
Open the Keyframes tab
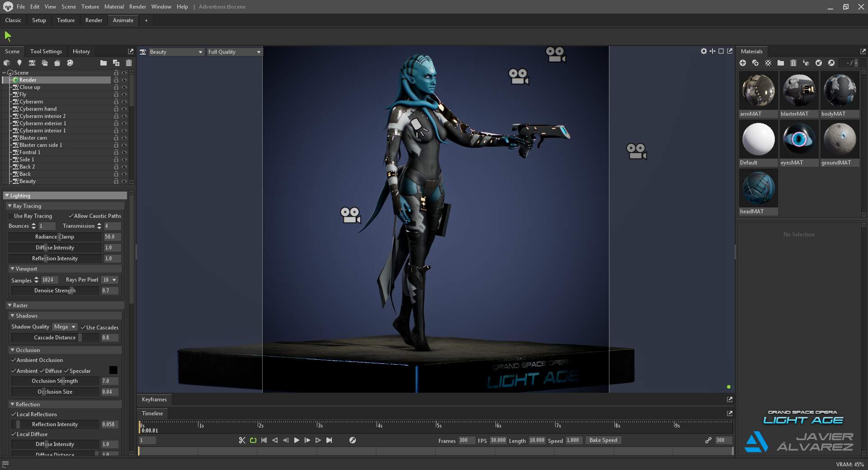pyautogui.click(x=154, y=399)
